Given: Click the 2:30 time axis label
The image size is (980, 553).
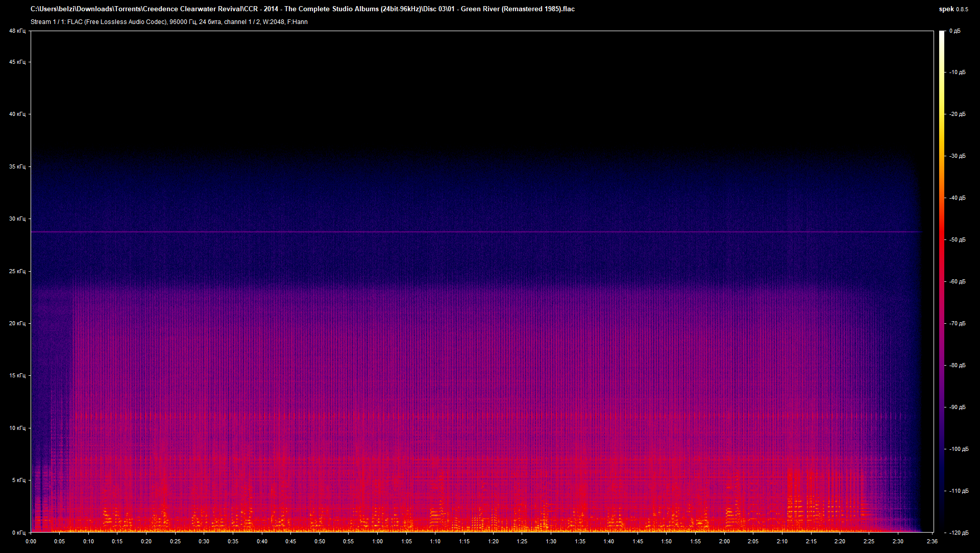Looking at the screenshot, I should click(x=898, y=541).
